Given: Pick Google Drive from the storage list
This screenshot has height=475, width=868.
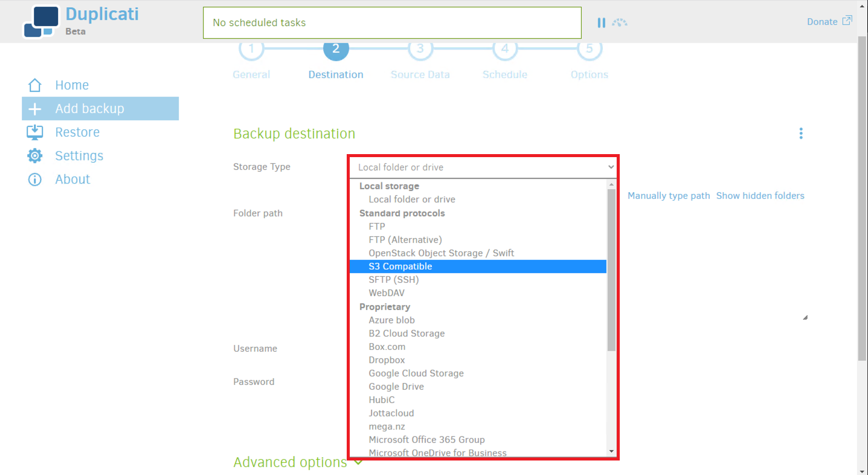Looking at the screenshot, I should tap(396, 387).
